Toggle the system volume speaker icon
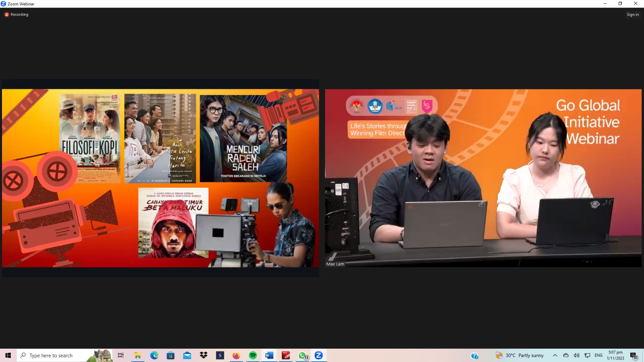 pyautogui.click(x=576, y=355)
